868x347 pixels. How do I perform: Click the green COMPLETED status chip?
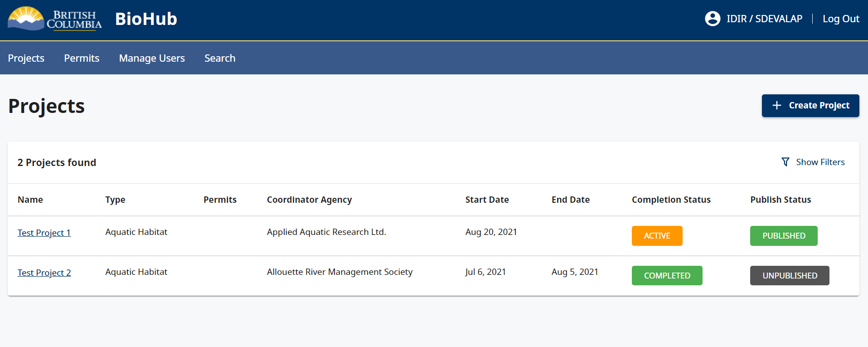(667, 276)
